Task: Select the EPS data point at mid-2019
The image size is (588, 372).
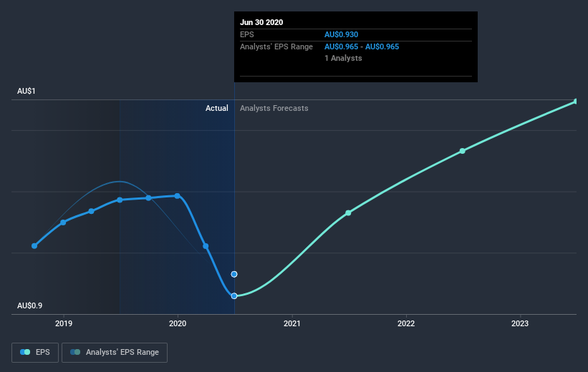Action: click(x=120, y=200)
